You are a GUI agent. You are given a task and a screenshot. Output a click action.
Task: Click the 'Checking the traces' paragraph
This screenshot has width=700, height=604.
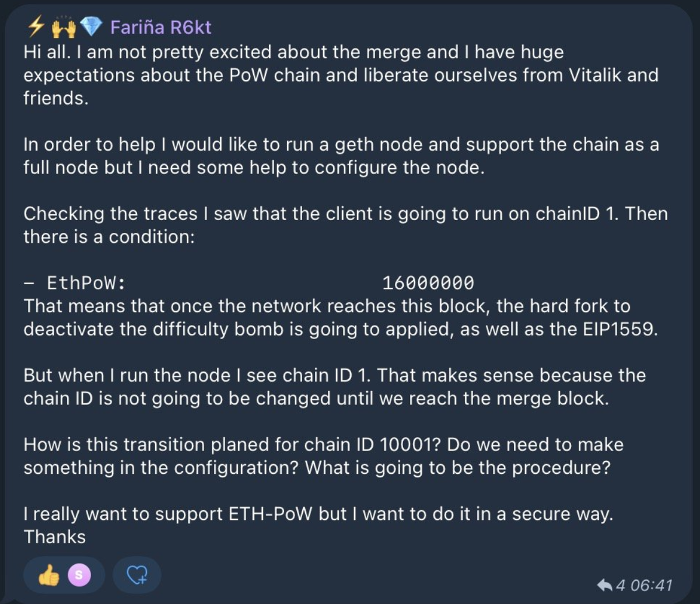click(345, 214)
